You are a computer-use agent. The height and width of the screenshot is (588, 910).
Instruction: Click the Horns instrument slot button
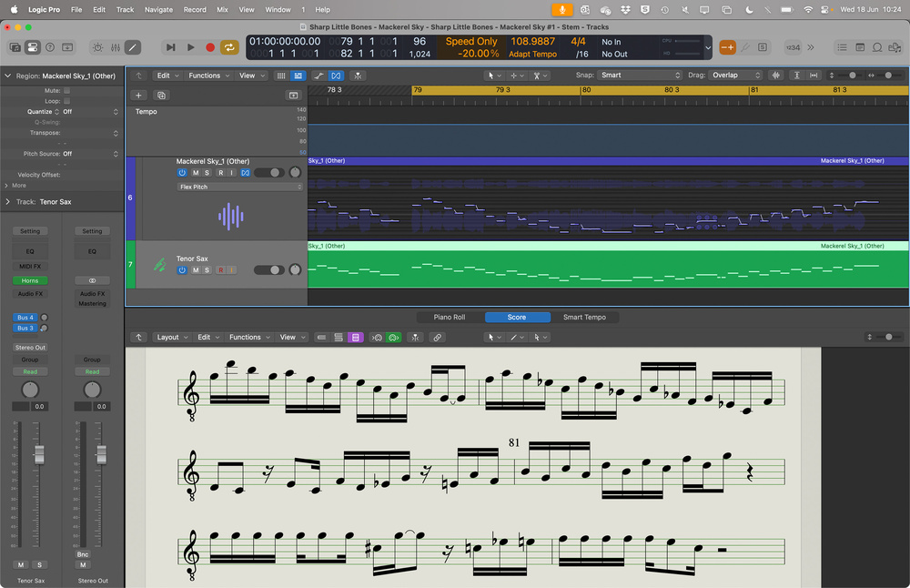pos(30,280)
